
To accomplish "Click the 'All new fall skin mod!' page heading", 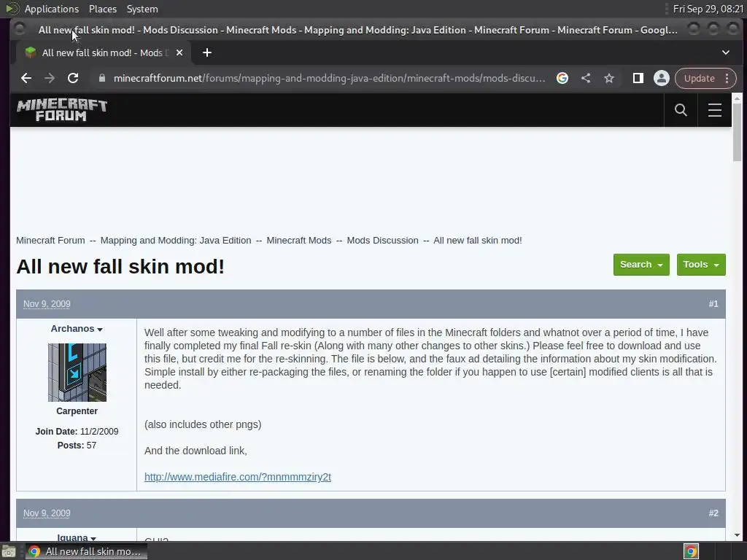I will (120, 266).
